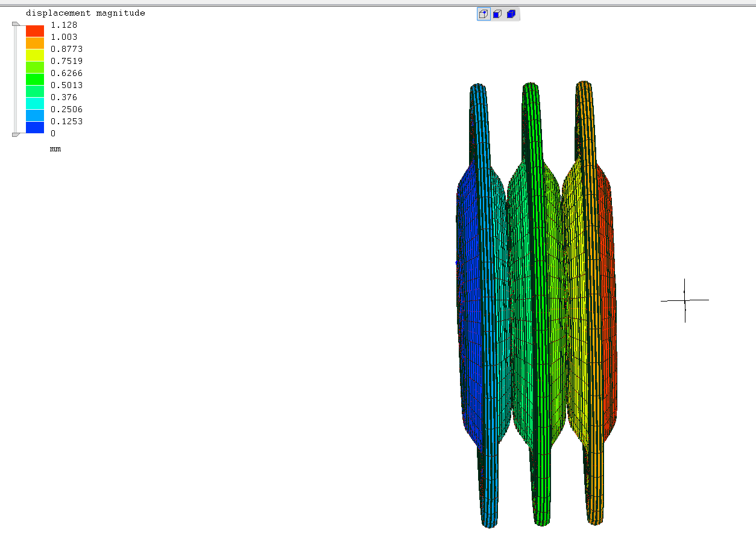This screenshot has height=553, width=756.
Task: Select the vertex selection cube icon
Action: point(484,14)
